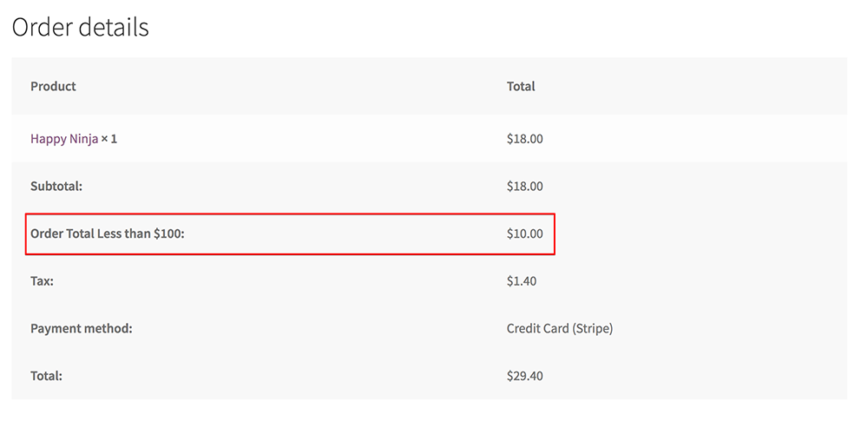
Task: Click the Order details heading
Action: (80, 28)
